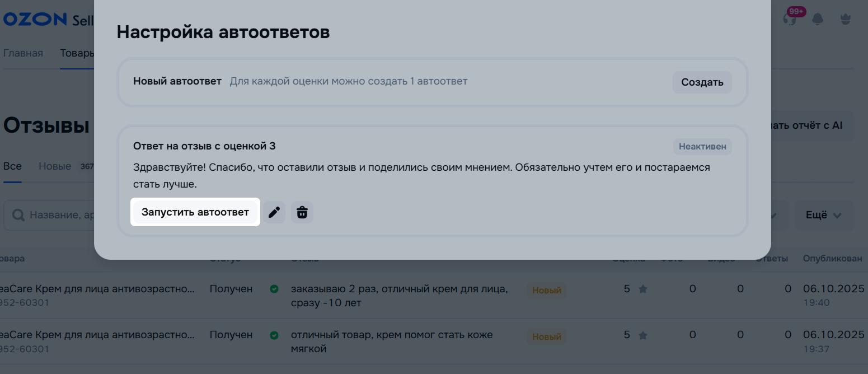The height and width of the screenshot is (374, 868).
Task: Click the green check icon beside 'заказываю 2 раз' review
Action: point(274,289)
